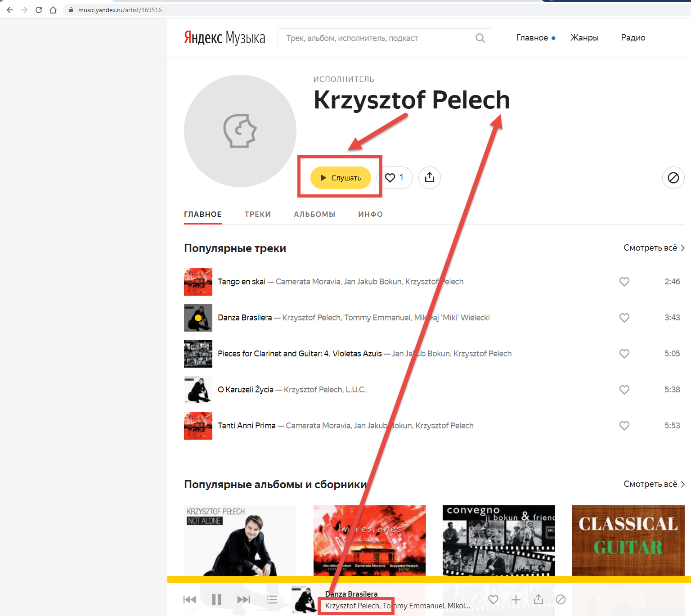Open Tommy Emmanuel link in track list

coord(377,318)
